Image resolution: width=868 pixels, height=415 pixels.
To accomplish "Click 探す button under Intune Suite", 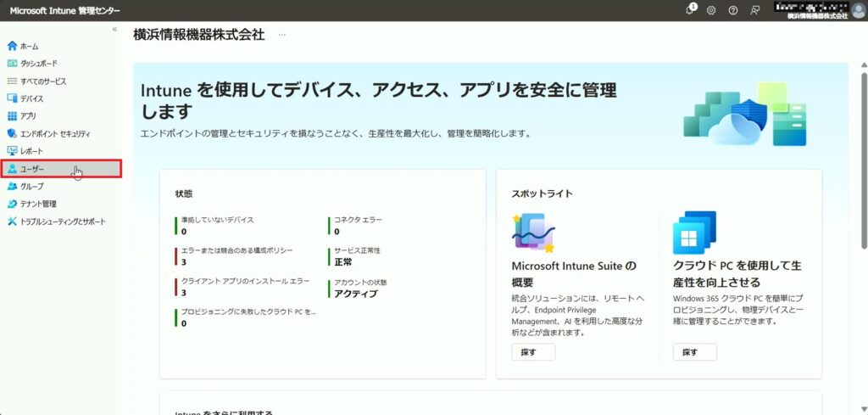I will pyautogui.click(x=533, y=352).
